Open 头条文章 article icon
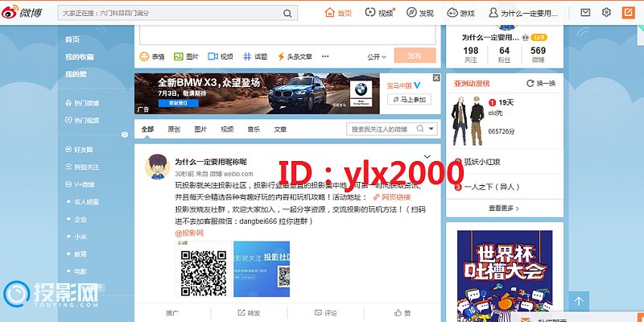Image resolution: width=644 pixels, height=322 pixels. point(295,56)
